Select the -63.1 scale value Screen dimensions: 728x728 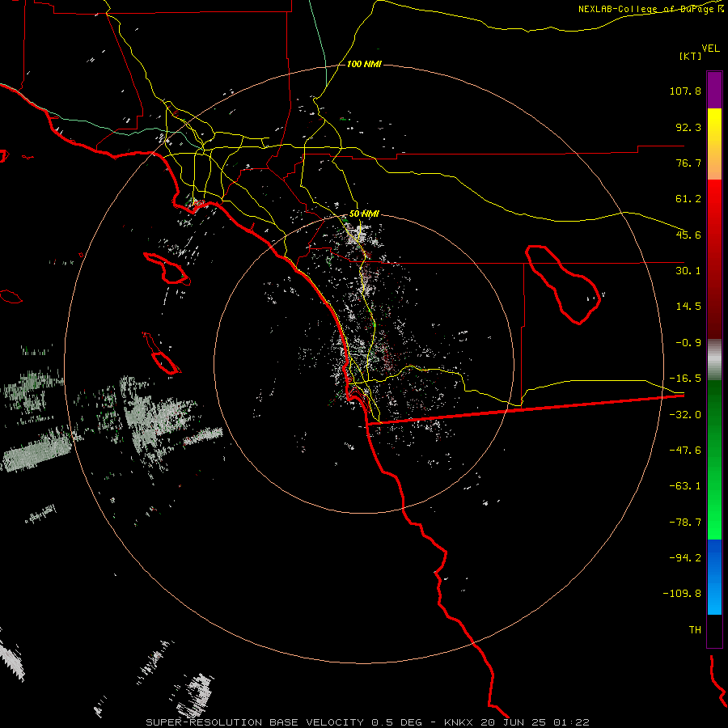tap(685, 486)
